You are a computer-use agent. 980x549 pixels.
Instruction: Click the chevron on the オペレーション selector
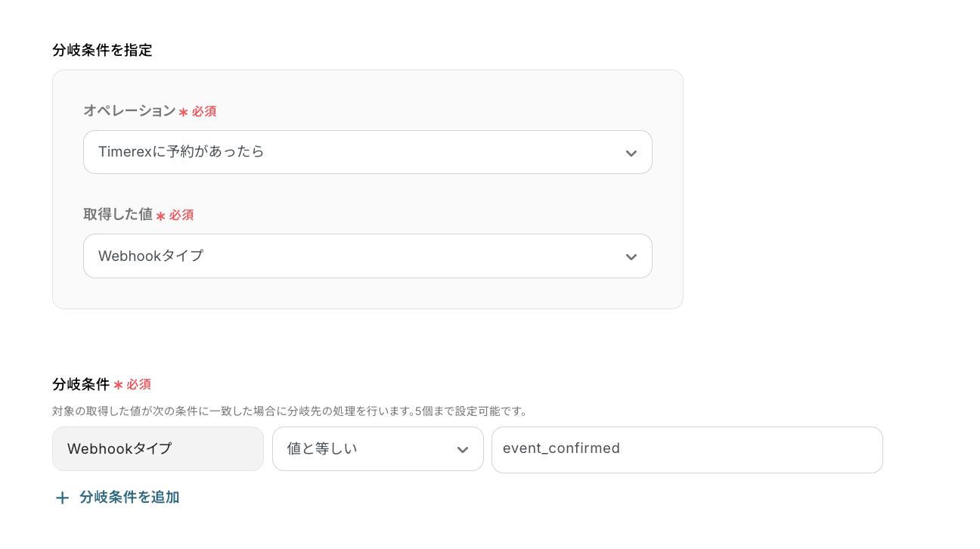coord(631,152)
